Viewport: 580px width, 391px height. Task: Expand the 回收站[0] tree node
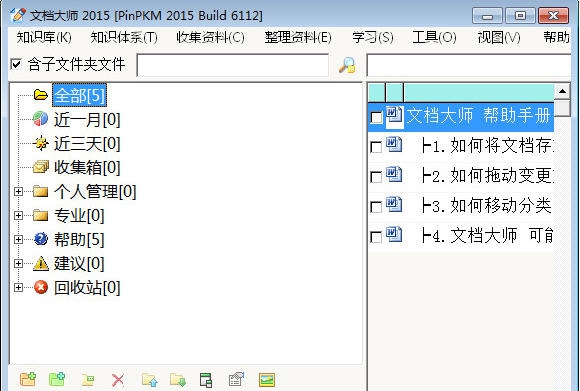click(18, 287)
